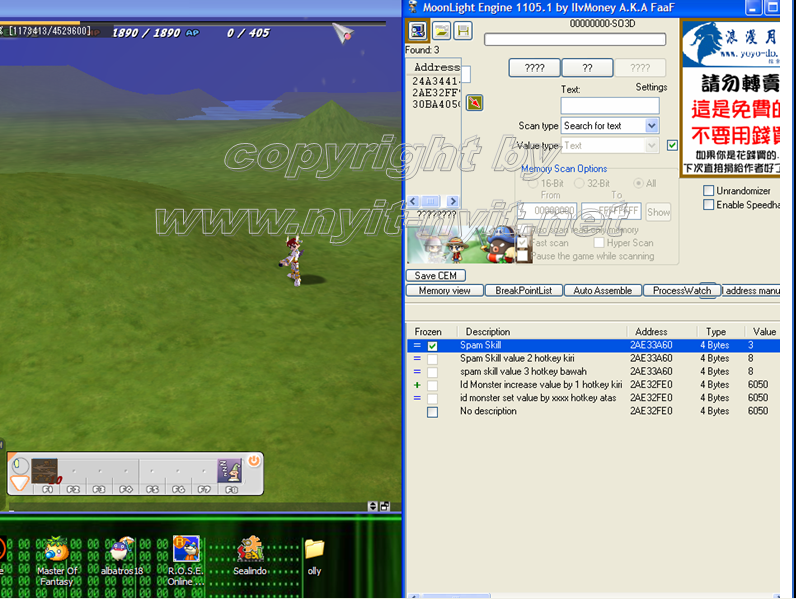Open Auto Assemble

[603, 290]
